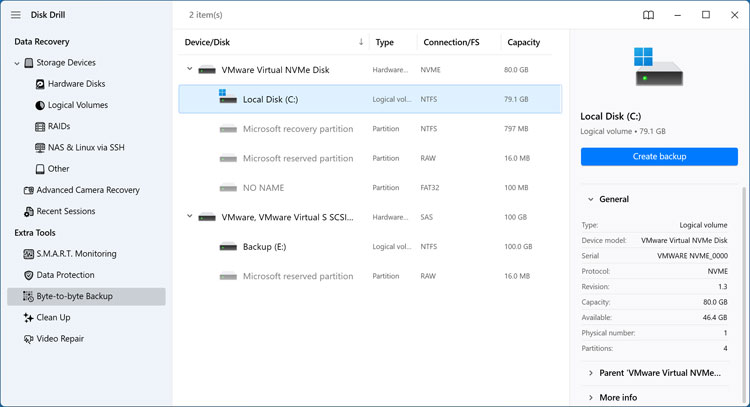Click the 46.4 GB available value
Viewport: 750px width, 407px height.
pos(715,318)
